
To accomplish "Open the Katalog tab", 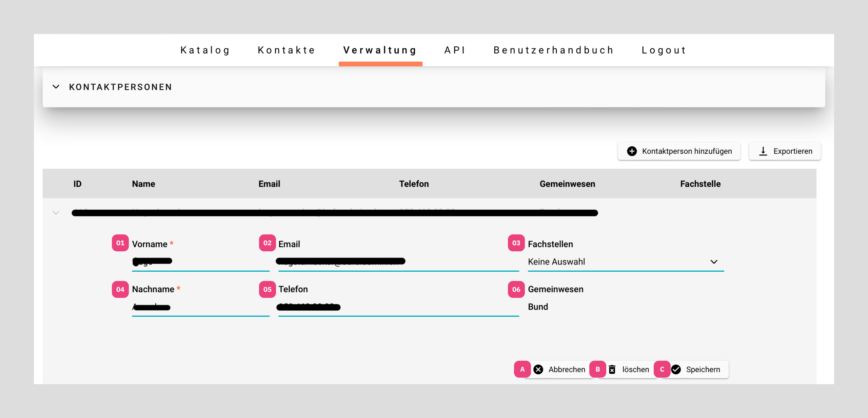I will click(x=205, y=50).
